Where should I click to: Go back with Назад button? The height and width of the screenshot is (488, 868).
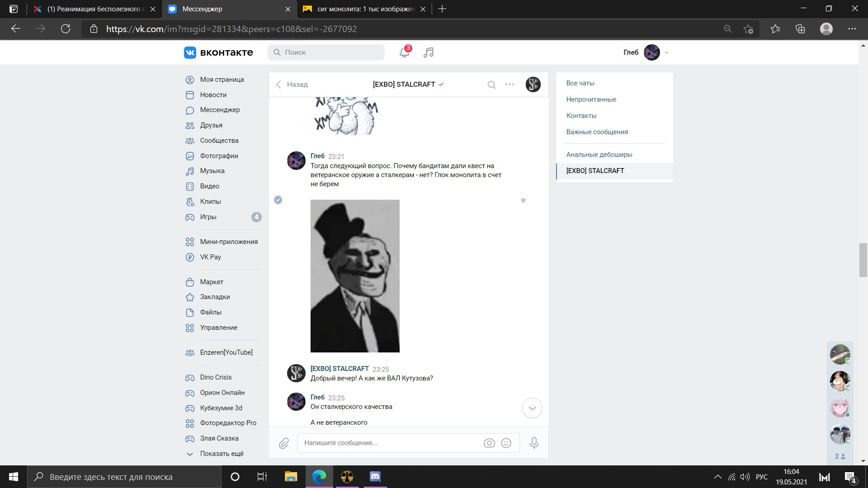pos(292,84)
